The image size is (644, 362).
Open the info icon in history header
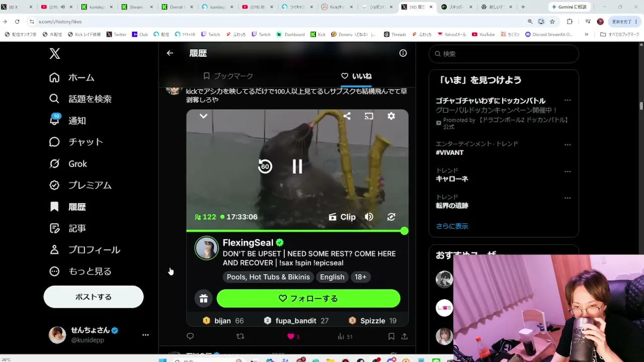(x=403, y=53)
